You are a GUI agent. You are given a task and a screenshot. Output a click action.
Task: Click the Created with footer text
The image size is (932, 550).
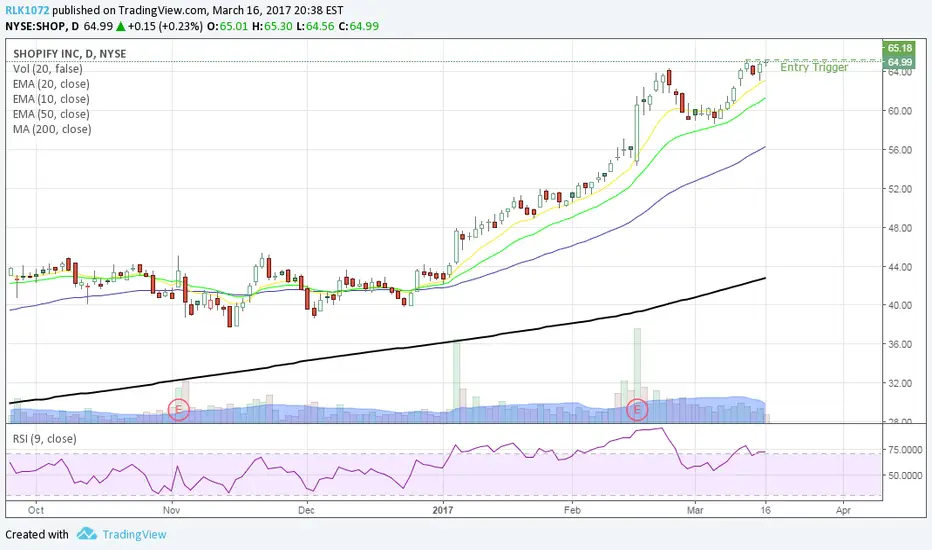[x=37, y=535]
